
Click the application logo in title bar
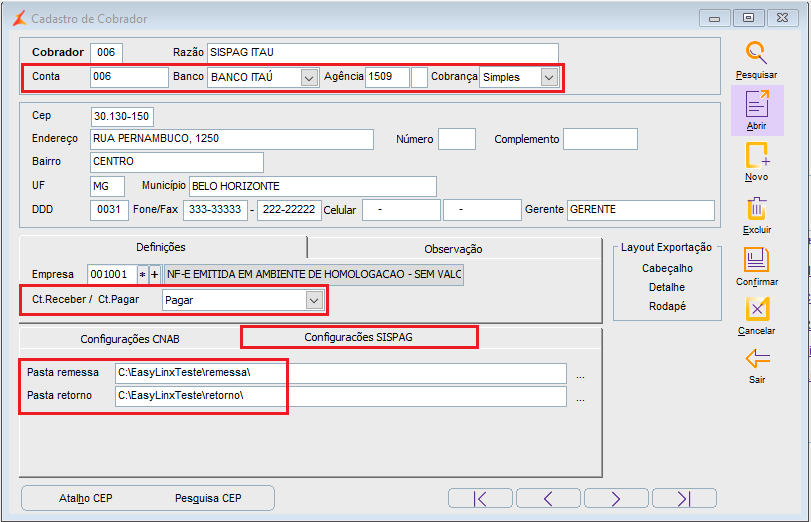coord(20,19)
